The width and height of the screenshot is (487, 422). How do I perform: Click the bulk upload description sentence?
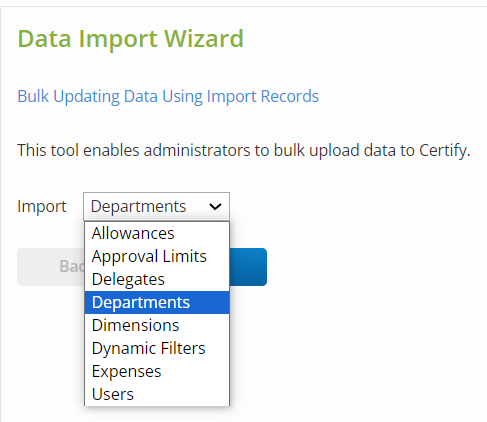coord(244,150)
